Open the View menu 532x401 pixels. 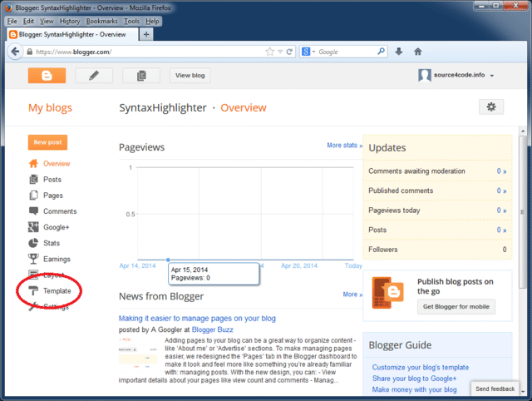47,21
